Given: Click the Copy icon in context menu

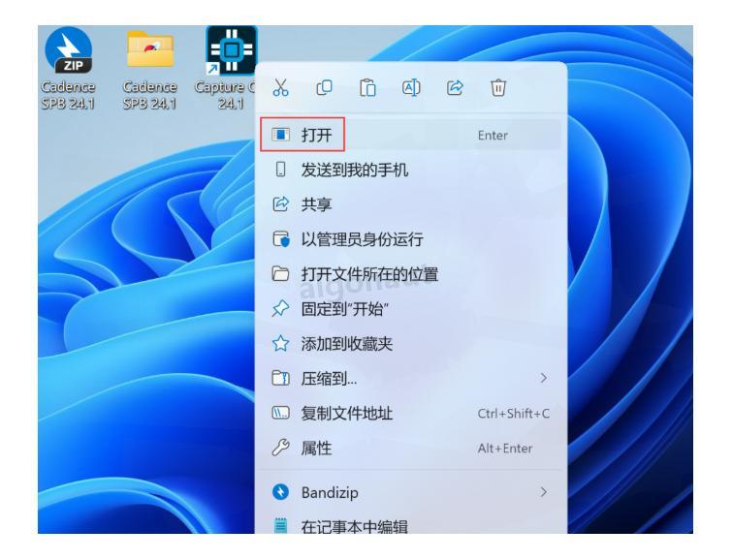Looking at the screenshot, I should pyautogui.click(x=324, y=88).
